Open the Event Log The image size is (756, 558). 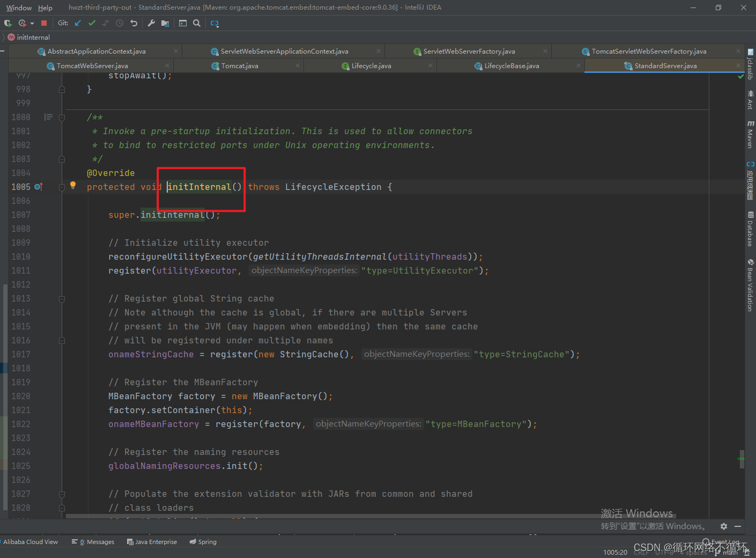pyautogui.click(x=725, y=542)
